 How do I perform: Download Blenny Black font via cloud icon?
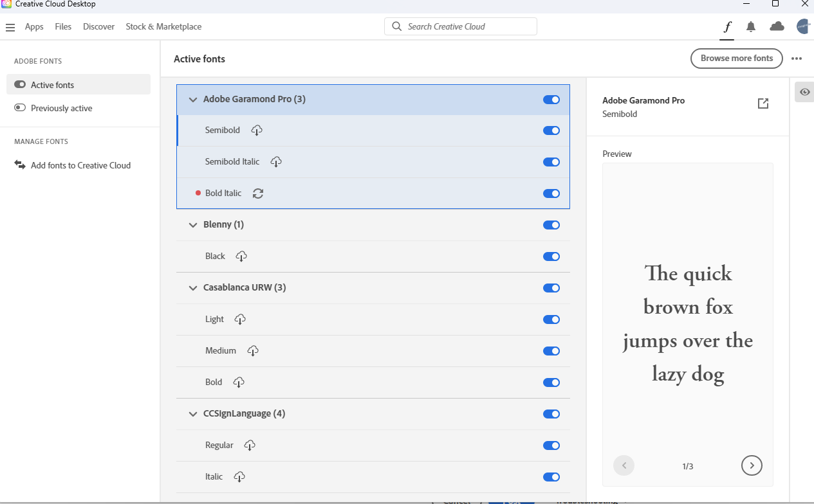tap(241, 256)
